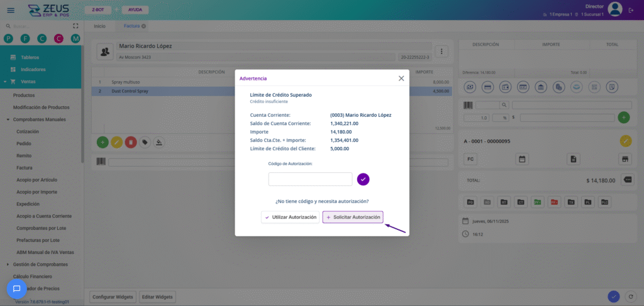Viewport: 644px width, 306px height.
Task: Click the yellow edit pencil button
Action: [116, 142]
